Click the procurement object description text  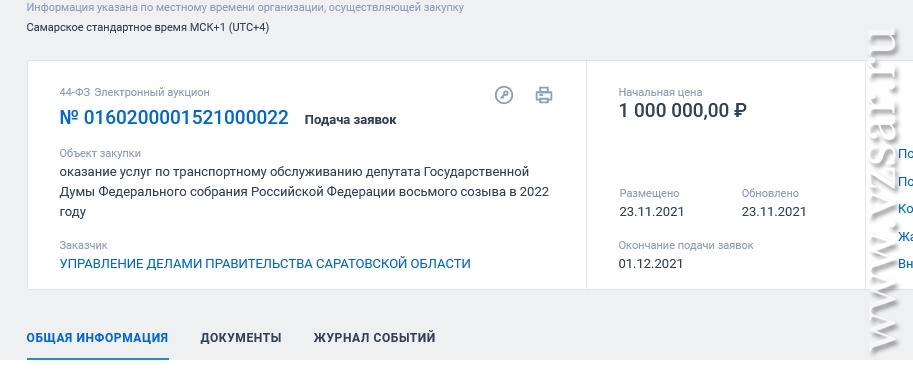(x=304, y=192)
